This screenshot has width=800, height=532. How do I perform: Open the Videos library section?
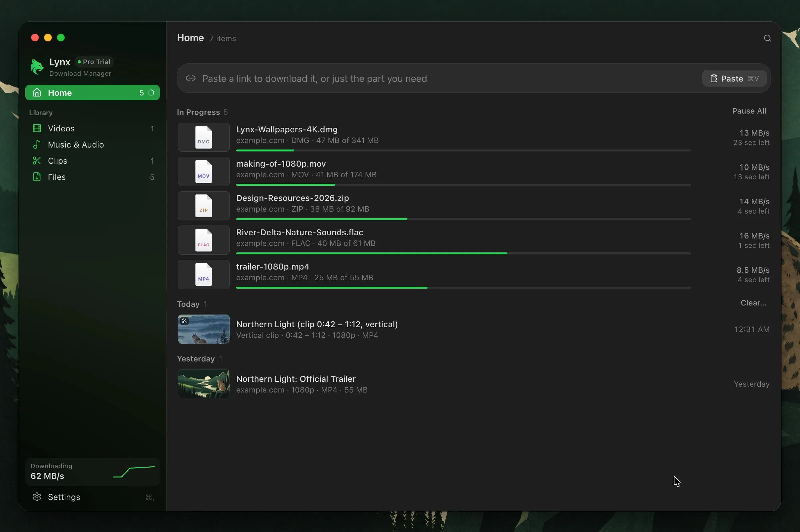pyautogui.click(x=92, y=129)
